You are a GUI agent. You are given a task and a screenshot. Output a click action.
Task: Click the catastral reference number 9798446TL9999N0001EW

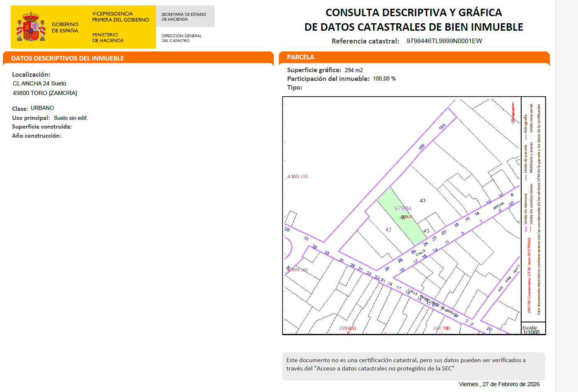tap(444, 41)
